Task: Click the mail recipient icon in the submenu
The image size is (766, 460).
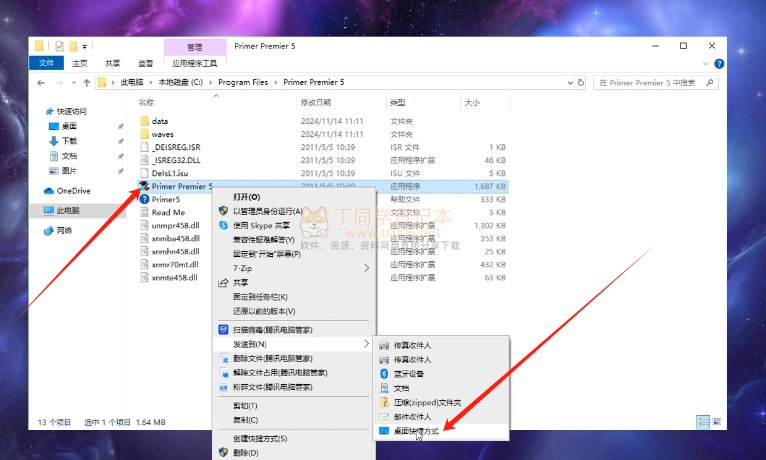Action: click(x=384, y=417)
